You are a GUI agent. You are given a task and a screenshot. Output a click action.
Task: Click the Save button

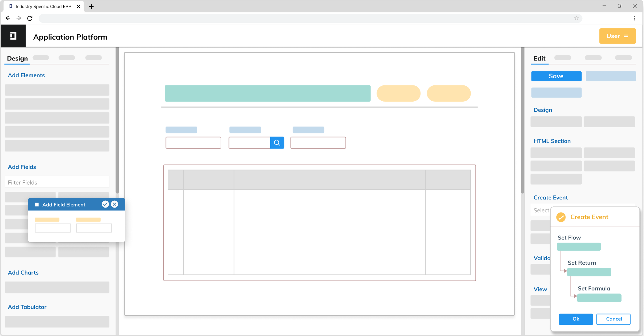556,76
